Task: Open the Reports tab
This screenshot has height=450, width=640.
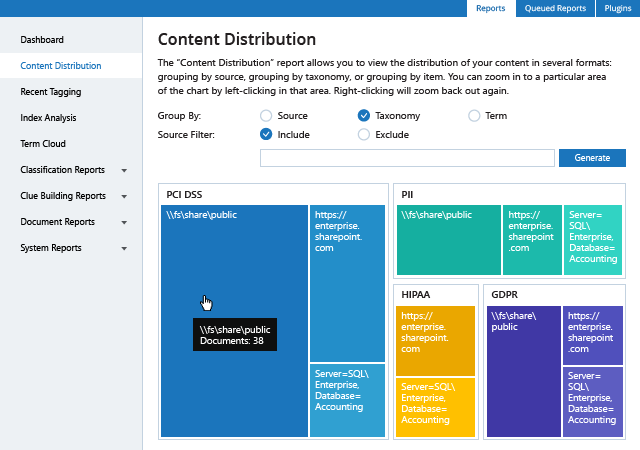Action: (x=490, y=9)
